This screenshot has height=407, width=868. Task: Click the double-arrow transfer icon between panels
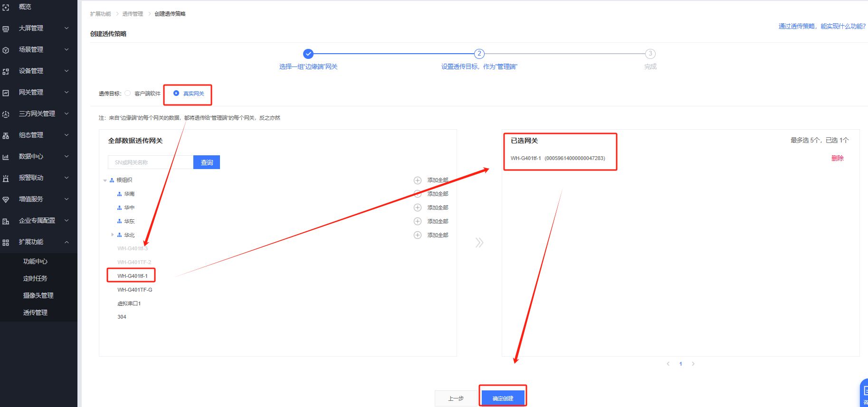pyautogui.click(x=479, y=243)
